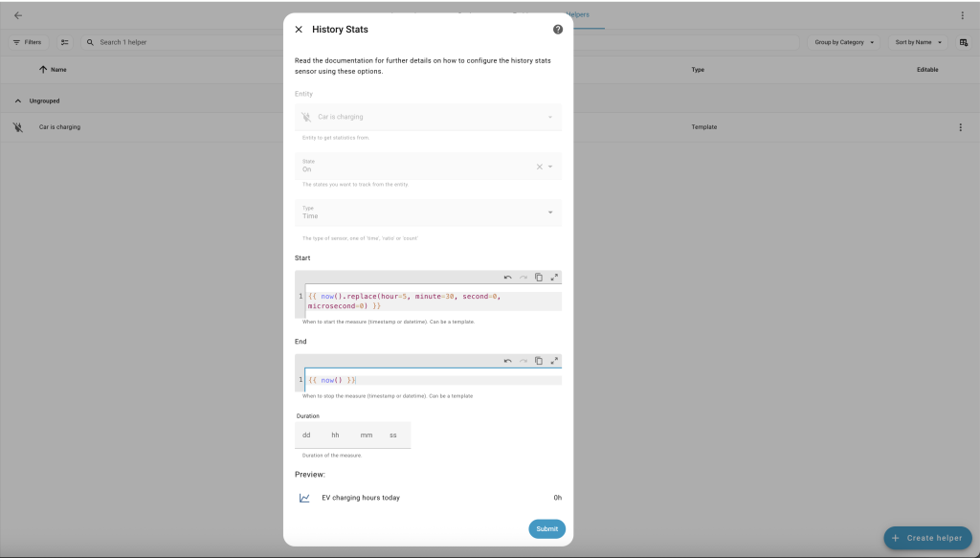Click the Create helper button
Viewport: 980px width, 558px height.
pyautogui.click(x=927, y=538)
